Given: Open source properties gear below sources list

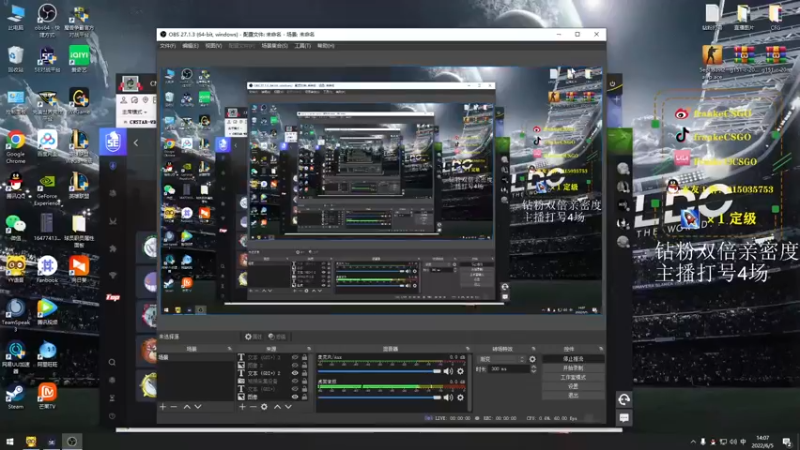Looking at the screenshot, I should (264, 407).
